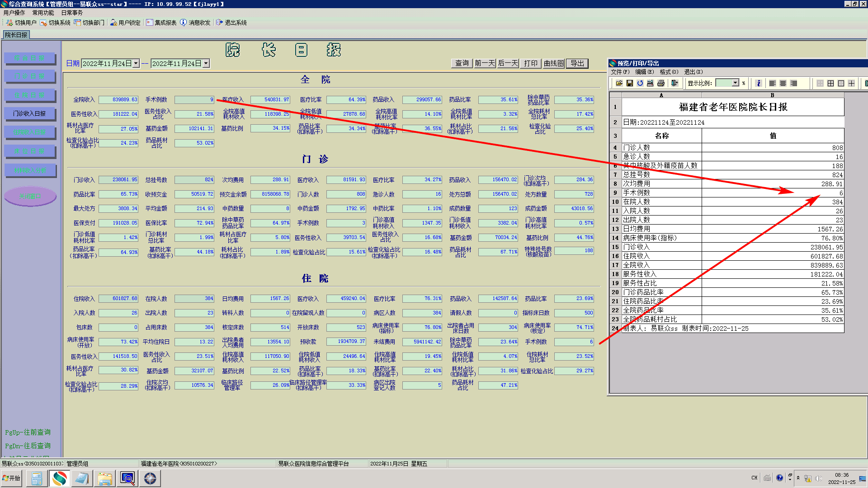Click the save disk icon in preview toolbar
The height and width of the screenshot is (488, 868).
[x=629, y=83]
